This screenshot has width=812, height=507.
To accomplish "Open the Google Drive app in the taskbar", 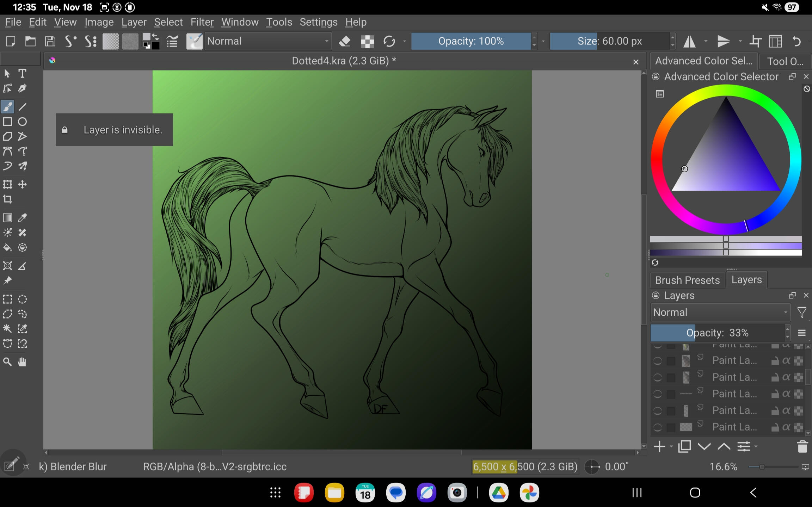I will [x=499, y=493].
